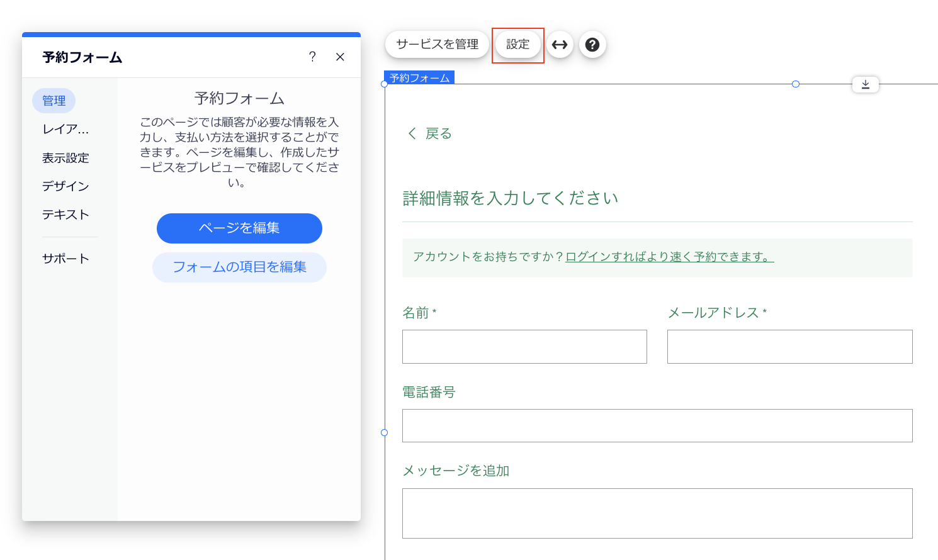Focus the 名前 input field
This screenshot has height=560, width=938.
point(524,347)
